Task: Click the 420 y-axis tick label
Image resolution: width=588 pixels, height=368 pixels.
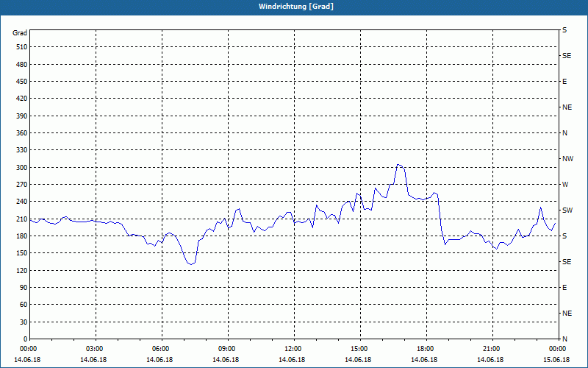Action: click(22, 99)
